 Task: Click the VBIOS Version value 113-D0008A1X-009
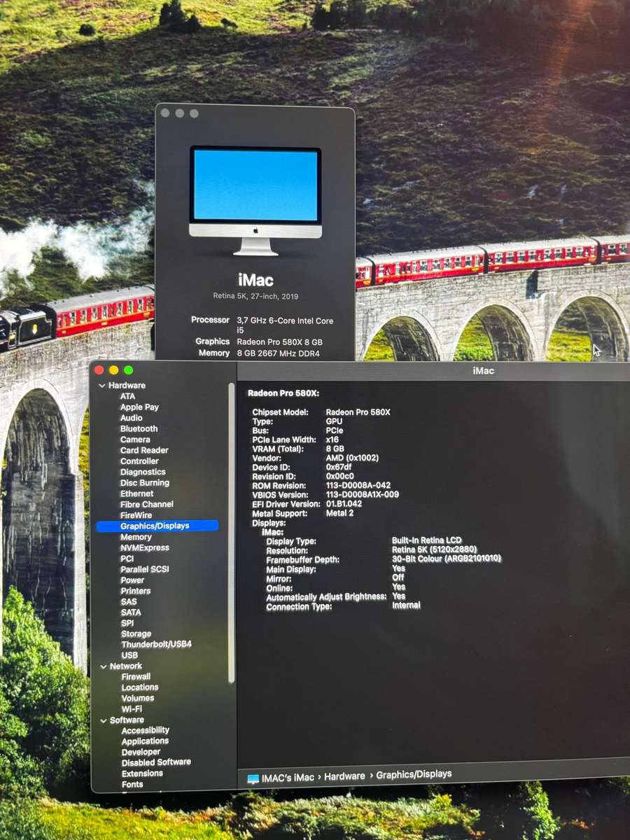point(363,494)
